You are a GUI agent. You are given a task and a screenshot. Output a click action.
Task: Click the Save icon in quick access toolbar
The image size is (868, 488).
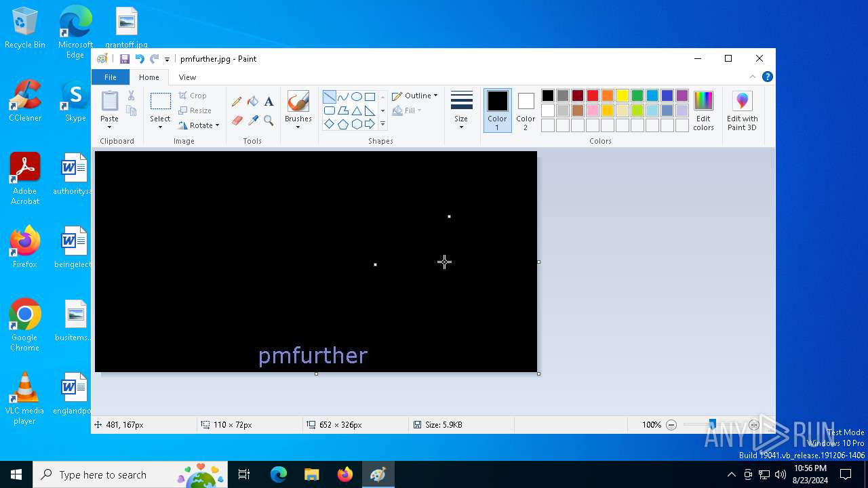coord(125,59)
